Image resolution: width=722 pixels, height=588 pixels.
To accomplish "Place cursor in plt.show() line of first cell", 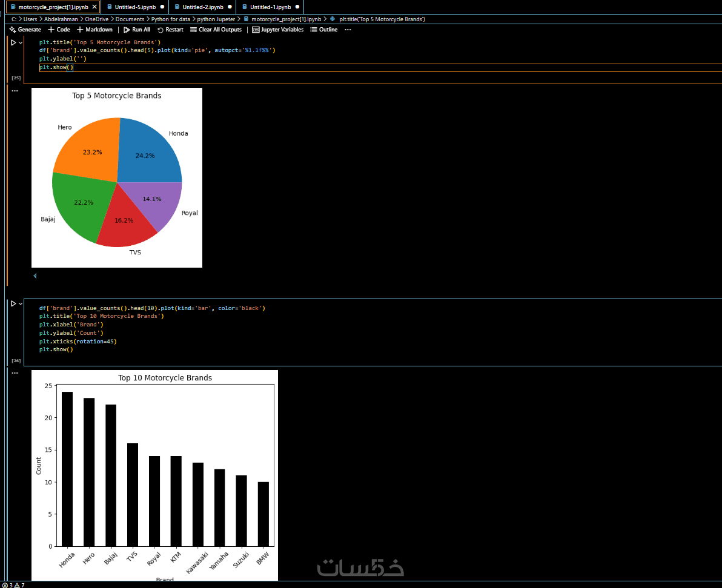I will click(56, 67).
